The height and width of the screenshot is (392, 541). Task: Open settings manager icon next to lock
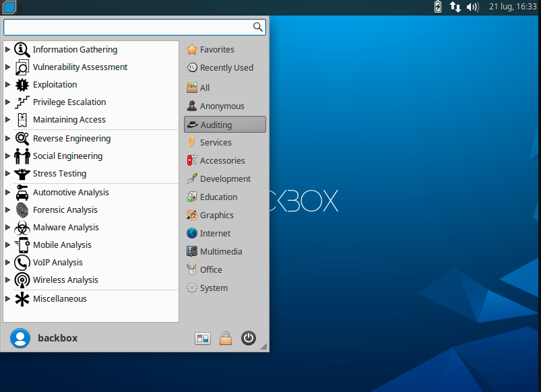[x=203, y=339]
